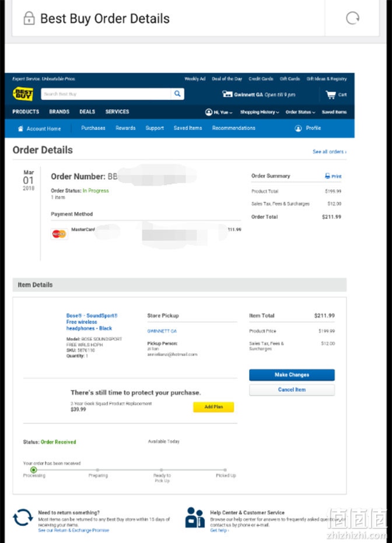392x543 pixels.
Task: Expand the Shopping History dropdown
Action: pos(260,112)
